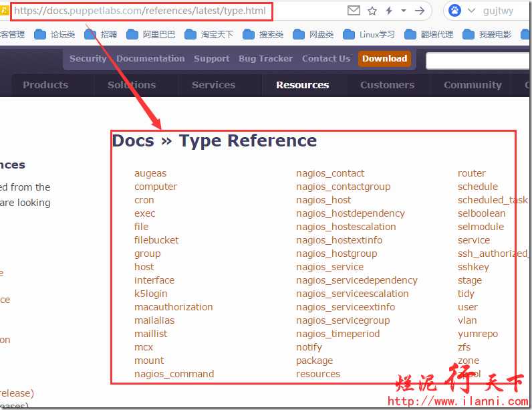
Task: Bookmark page with the star icon
Action: [x=372, y=11]
